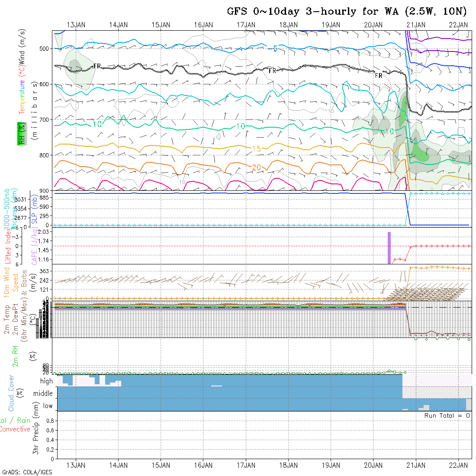Click the green RH (%) legend swatch
Viewport: 476px width, 476px height.
click(20, 133)
